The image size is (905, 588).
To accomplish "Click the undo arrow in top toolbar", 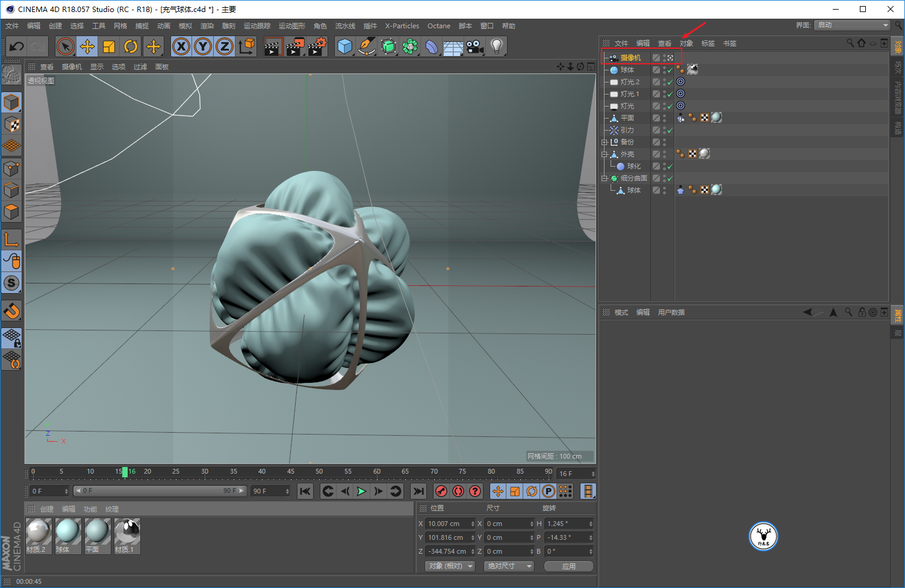I will (x=17, y=46).
